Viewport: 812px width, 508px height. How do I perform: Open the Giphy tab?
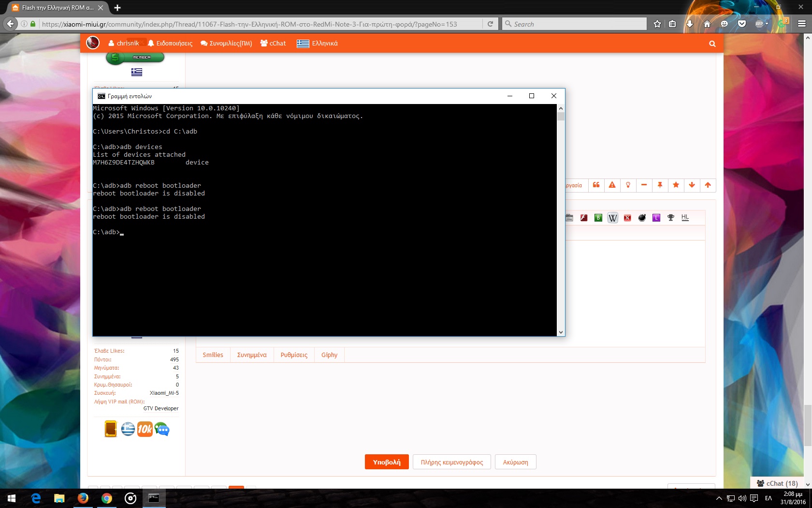click(329, 355)
